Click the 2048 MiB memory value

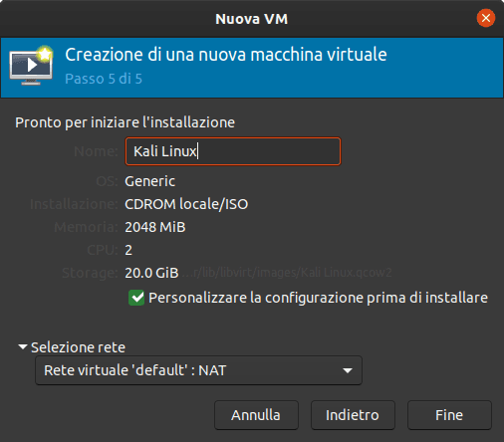pos(155,227)
